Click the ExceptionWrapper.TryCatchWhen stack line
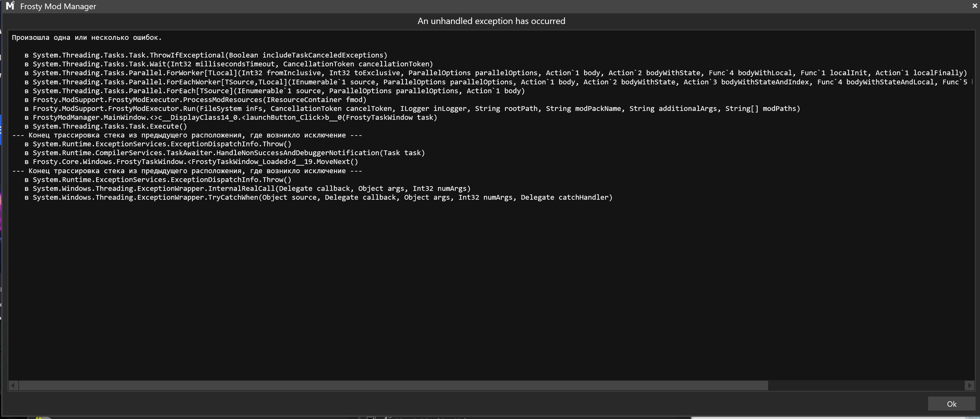This screenshot has height=419, width=980. click(318, 197)
